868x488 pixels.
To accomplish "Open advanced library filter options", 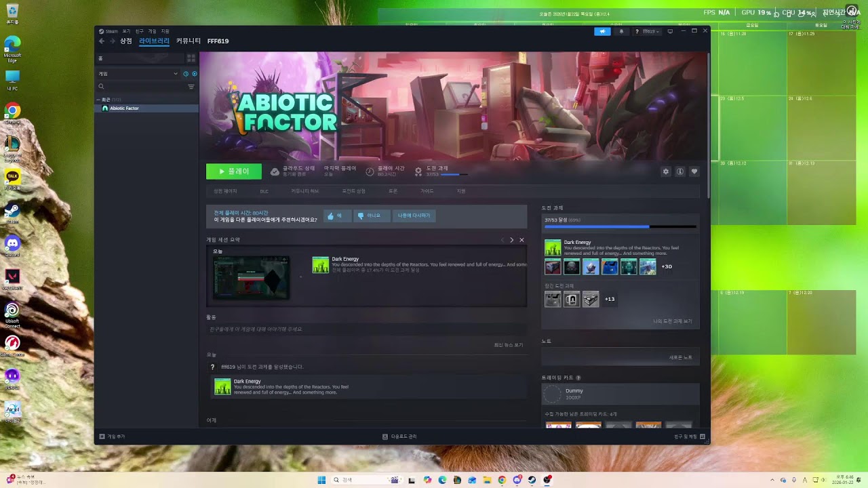I will click(191, 87).
